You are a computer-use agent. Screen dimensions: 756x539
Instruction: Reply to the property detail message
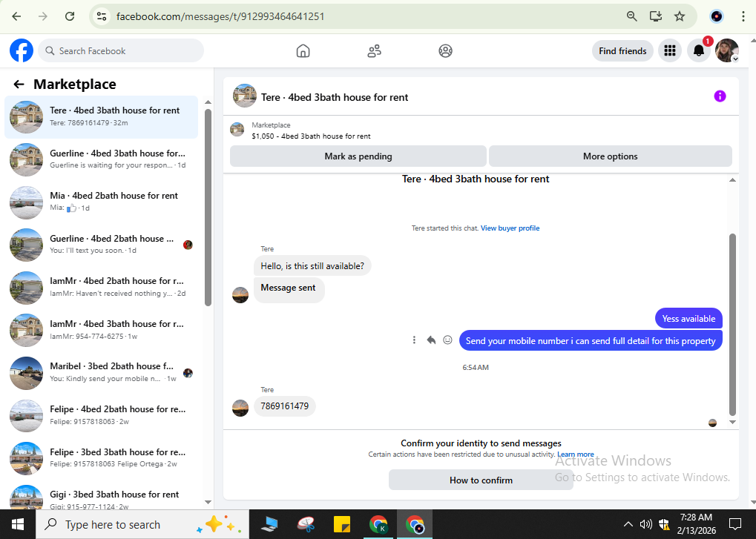[x=431, y=340]
